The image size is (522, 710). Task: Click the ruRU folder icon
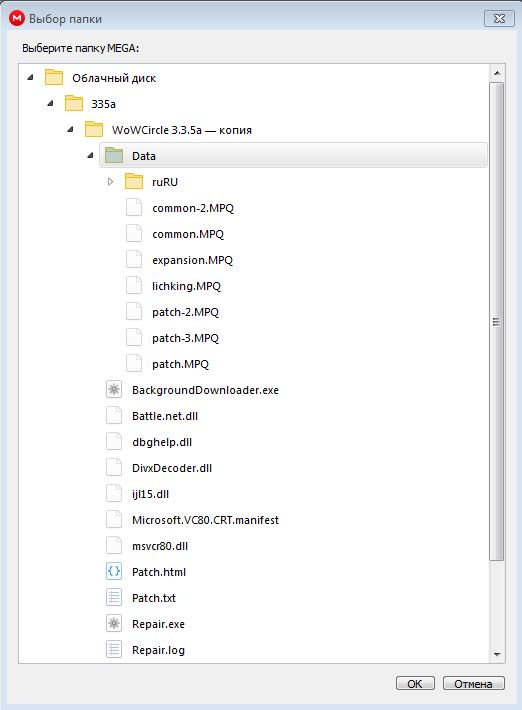pos(134,181)
